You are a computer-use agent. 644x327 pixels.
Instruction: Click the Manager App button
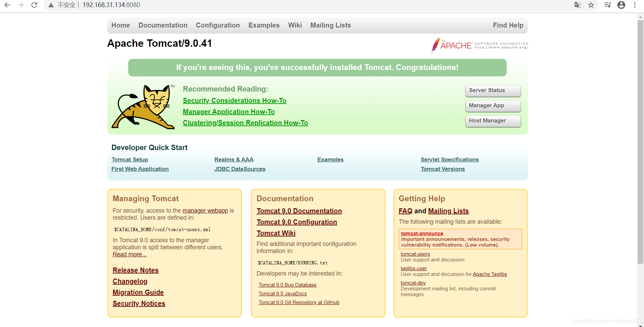(493, 106)
